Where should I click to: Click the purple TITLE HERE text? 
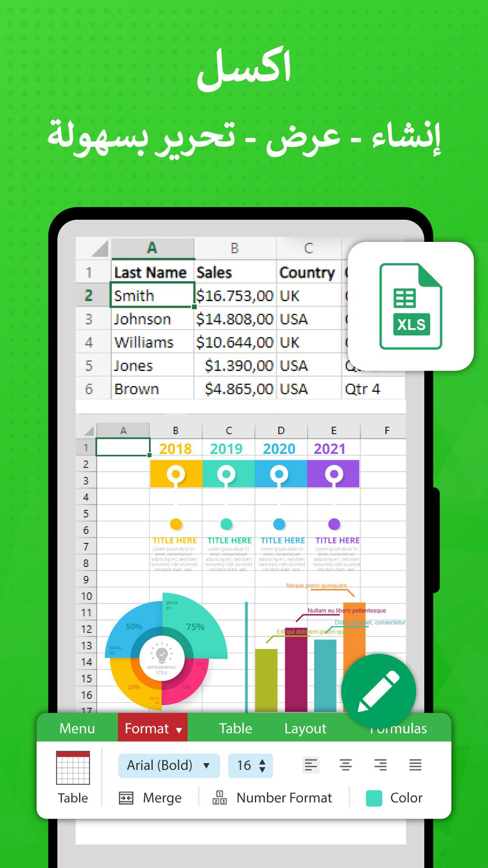point(338,540)
